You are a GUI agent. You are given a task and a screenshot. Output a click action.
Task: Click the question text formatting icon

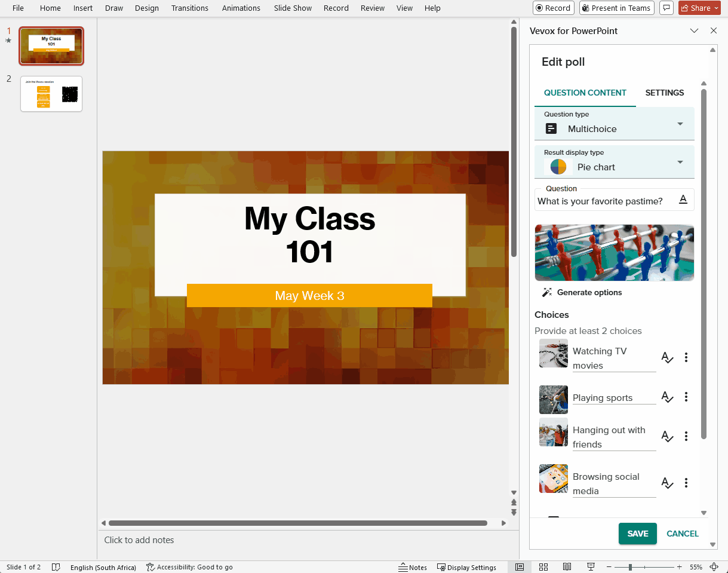click(683, 200)
